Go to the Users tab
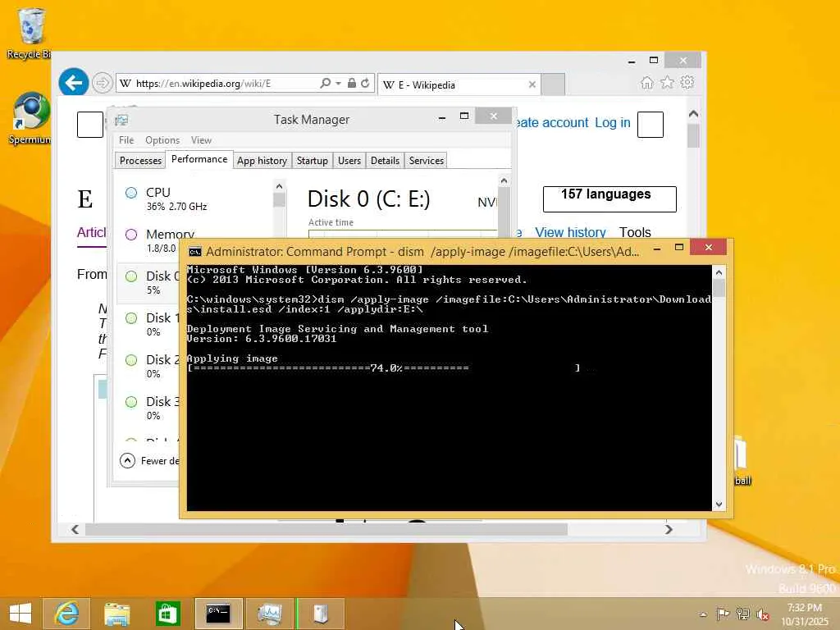Screen dimensions: 840x630 [x=349, y=161]
